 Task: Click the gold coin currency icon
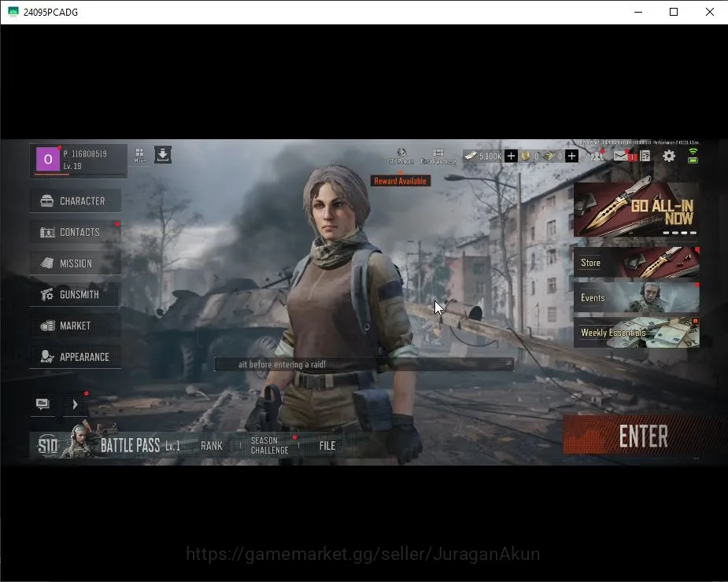click(x=526, y=156)
